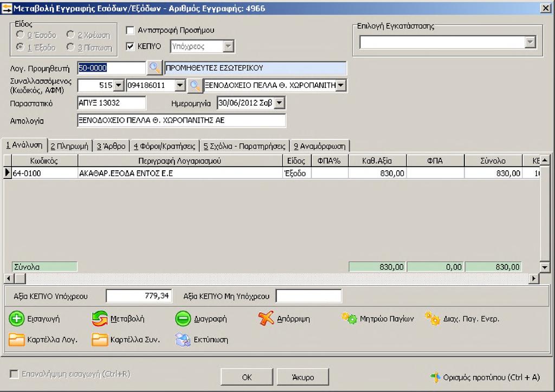This screenshot has width=555, height=392.
Task: Toggle Επαναλήψιμη εισαγωγή checkbox
Action: tap(14, 374)
